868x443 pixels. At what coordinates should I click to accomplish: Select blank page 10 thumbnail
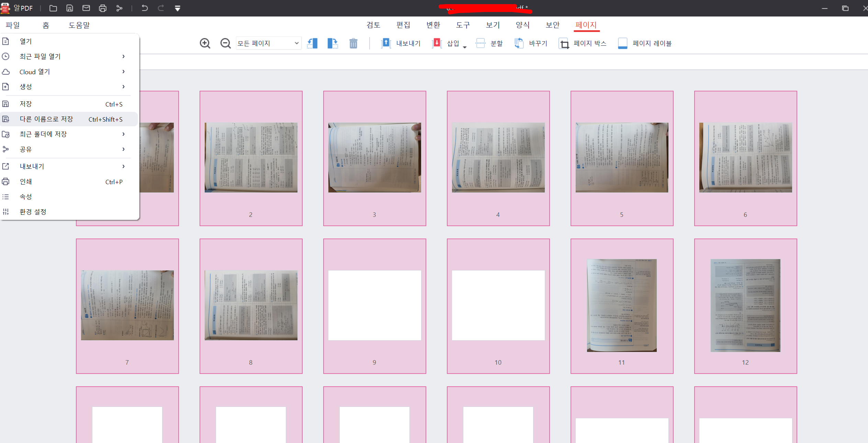pos(498,306)
